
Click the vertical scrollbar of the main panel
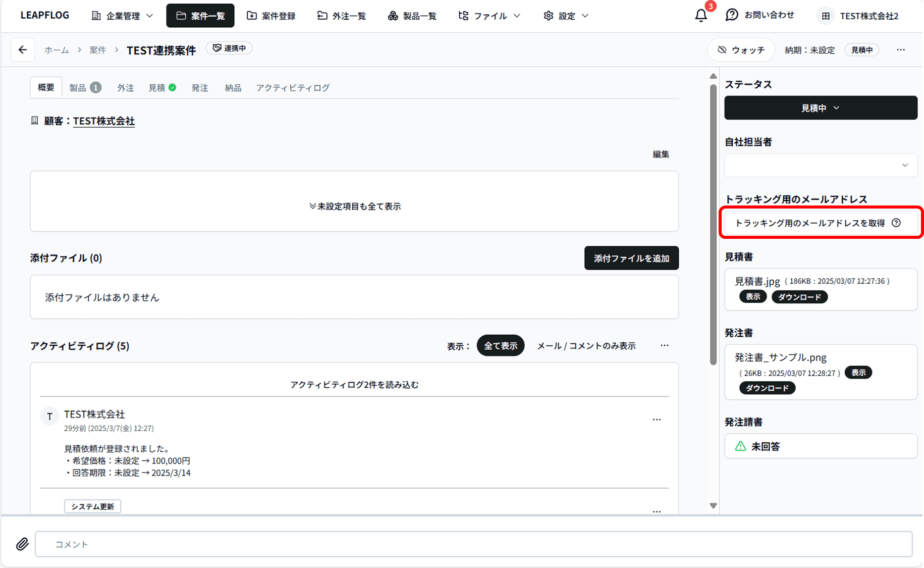pos(713,224)
